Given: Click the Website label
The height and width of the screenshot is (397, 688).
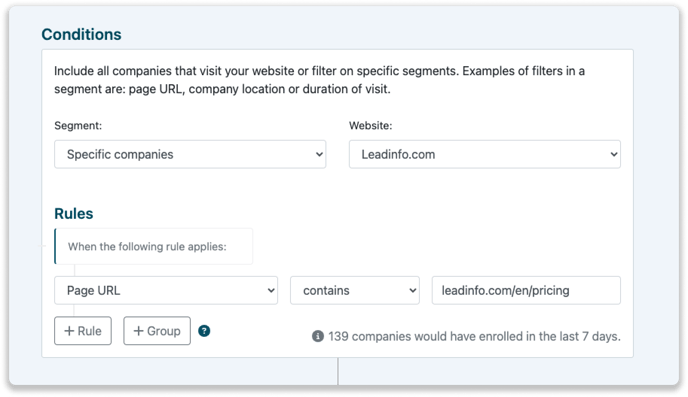Looking at the screenshot, I should pyautogui.click(x=371, y=126).
